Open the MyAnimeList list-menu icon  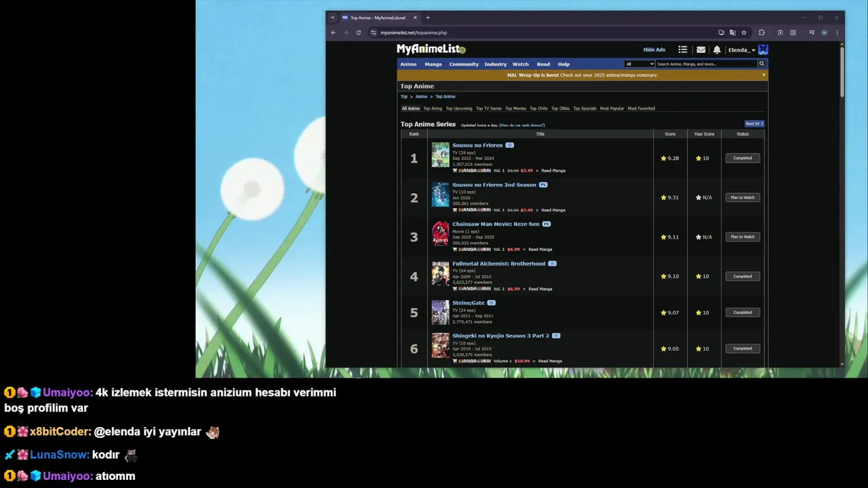click(x=683, y=49)
